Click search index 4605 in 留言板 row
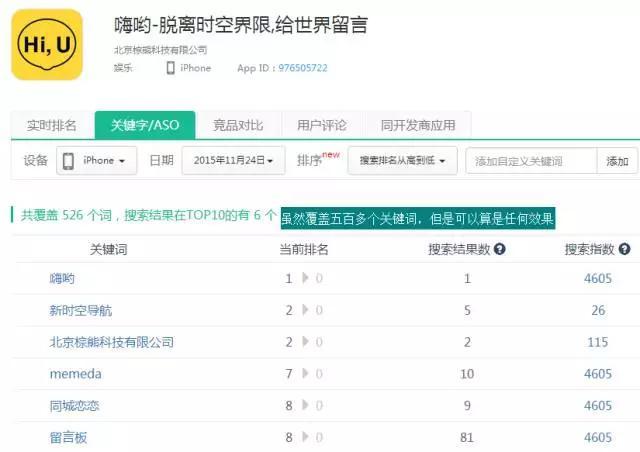Image resolution: width=640 pixels, height=452 pixels. (x=598, y=437)
